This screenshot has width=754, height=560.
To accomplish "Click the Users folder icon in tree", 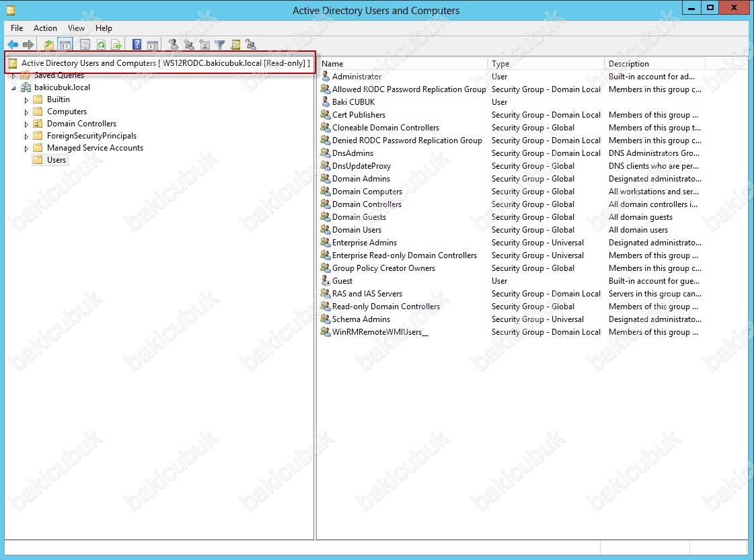I will pos(38,159).
